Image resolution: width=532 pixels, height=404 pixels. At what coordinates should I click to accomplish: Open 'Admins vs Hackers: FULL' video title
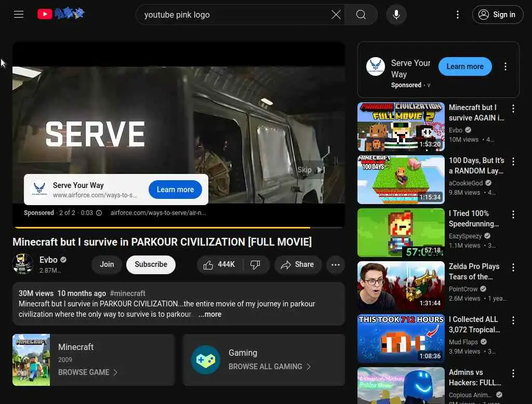[475, 378]
